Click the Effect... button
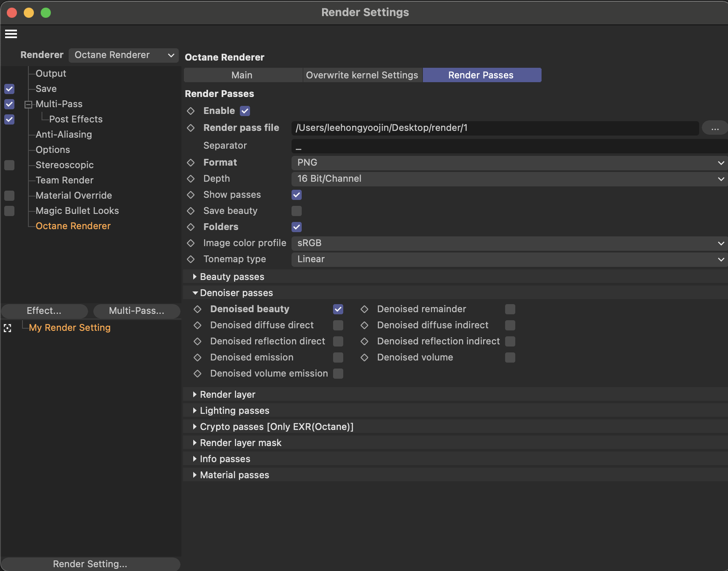Image resolution: width=728 pixels, height=571 pixels. [x=44, y=311]
